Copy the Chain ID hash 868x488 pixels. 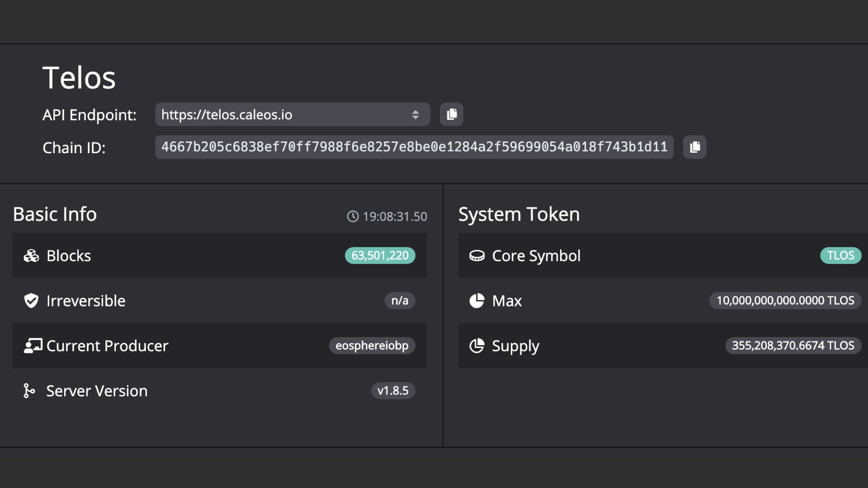point(695,147)
